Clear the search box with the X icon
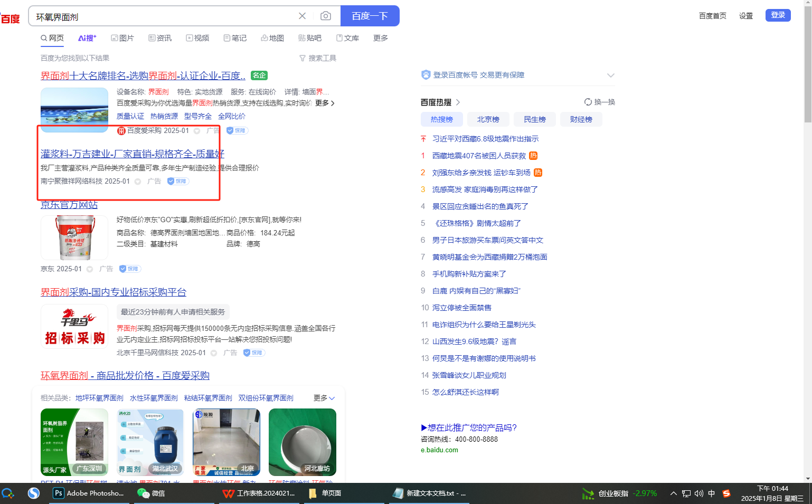Screen dimensions: 812x504 [x=302, y=16]
